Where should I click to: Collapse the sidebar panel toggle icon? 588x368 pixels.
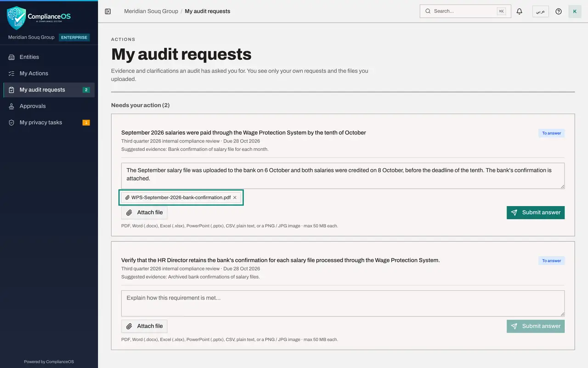(108, 11)
